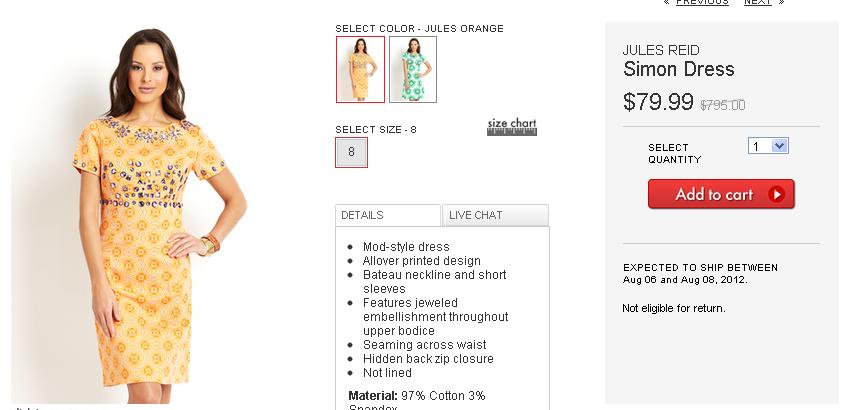
Task: Click the Jules Reid brand name
Action: tap(660, 50)
